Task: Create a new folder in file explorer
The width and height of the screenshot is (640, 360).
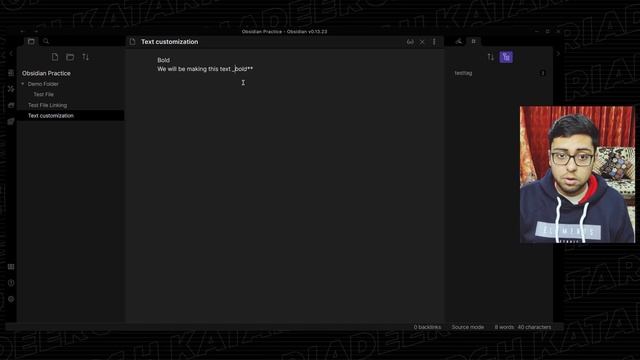Action: (70, 57)
